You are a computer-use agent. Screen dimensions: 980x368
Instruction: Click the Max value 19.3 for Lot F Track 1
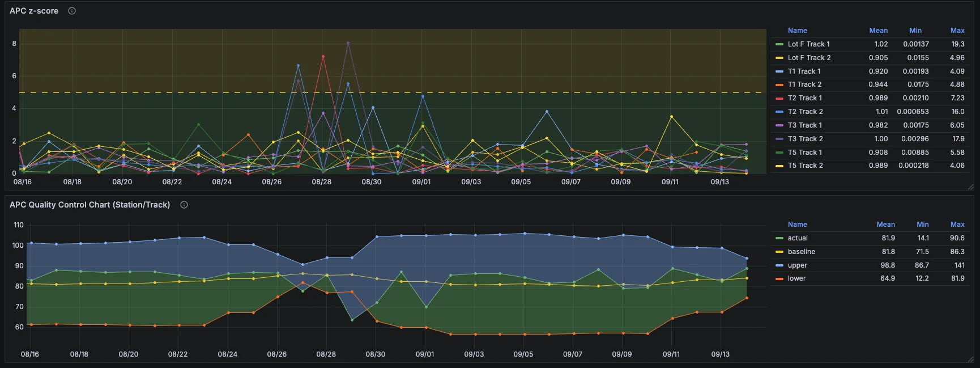point(957,44)
